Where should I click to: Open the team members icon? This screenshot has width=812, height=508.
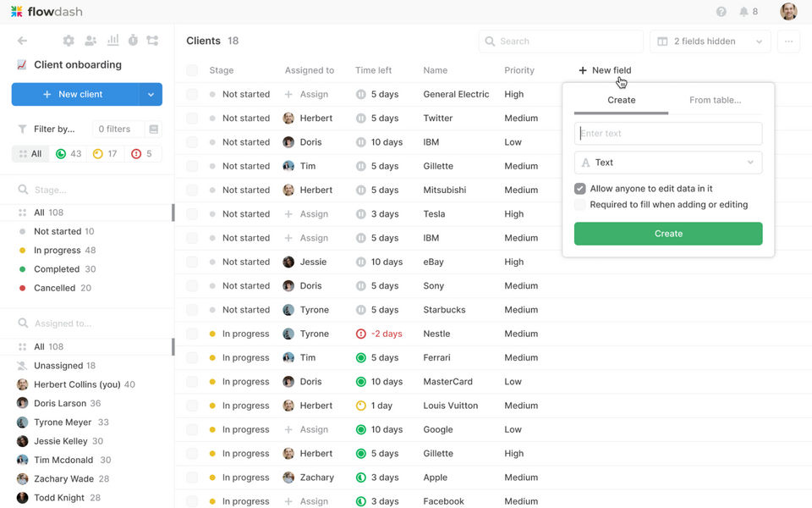91,41
